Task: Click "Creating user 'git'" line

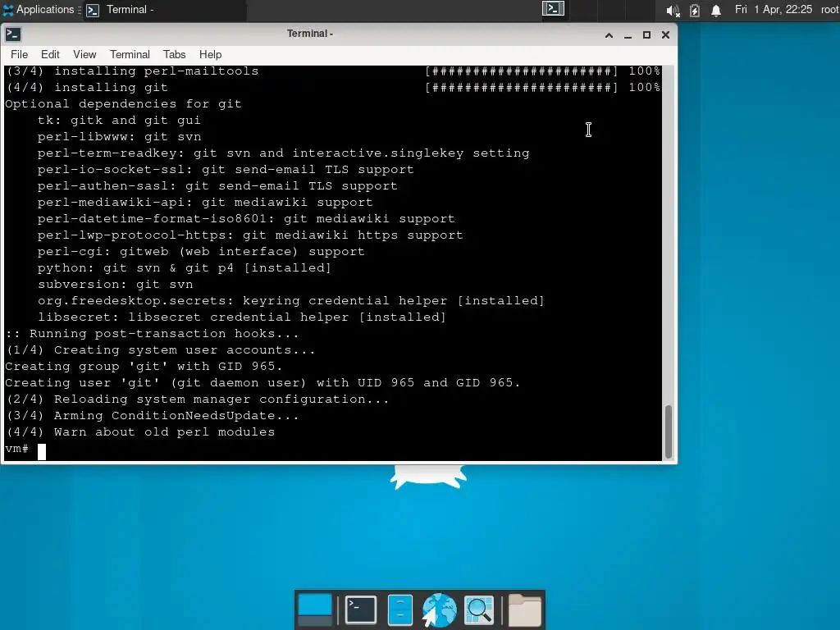Action: coord(262,383)
